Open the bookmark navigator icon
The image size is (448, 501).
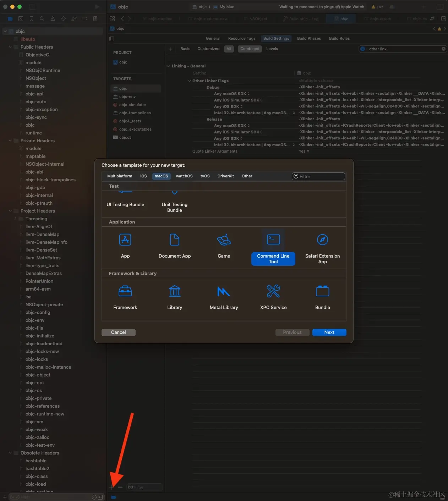click(x=31, y=19)
